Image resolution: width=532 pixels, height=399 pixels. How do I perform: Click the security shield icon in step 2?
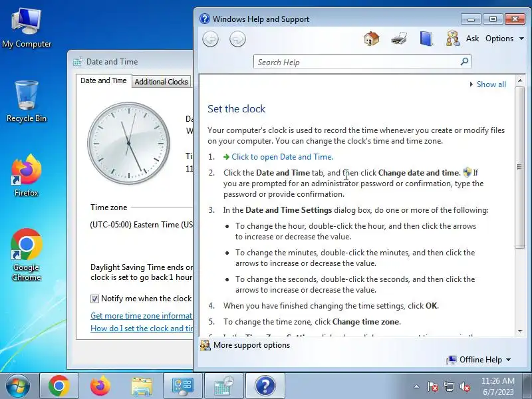tap(467, 172)
